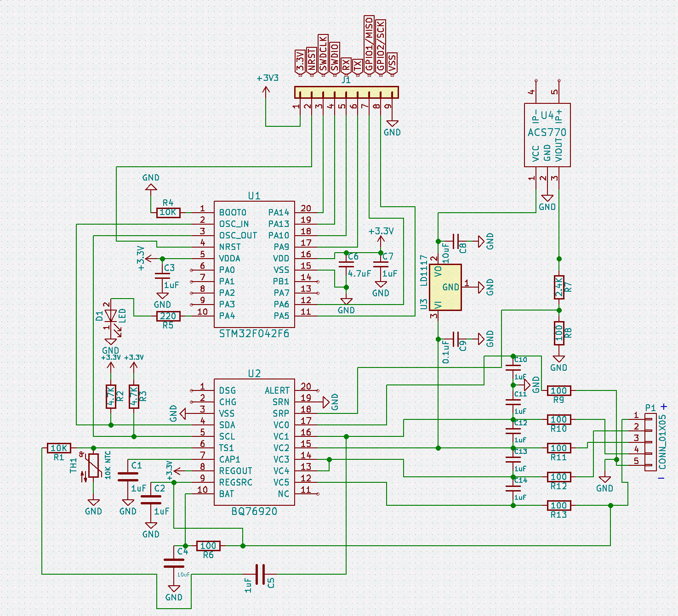This screenshot has width=678, height=616.
Task: Click the VC5 pin label on U2
Action: 281,482
